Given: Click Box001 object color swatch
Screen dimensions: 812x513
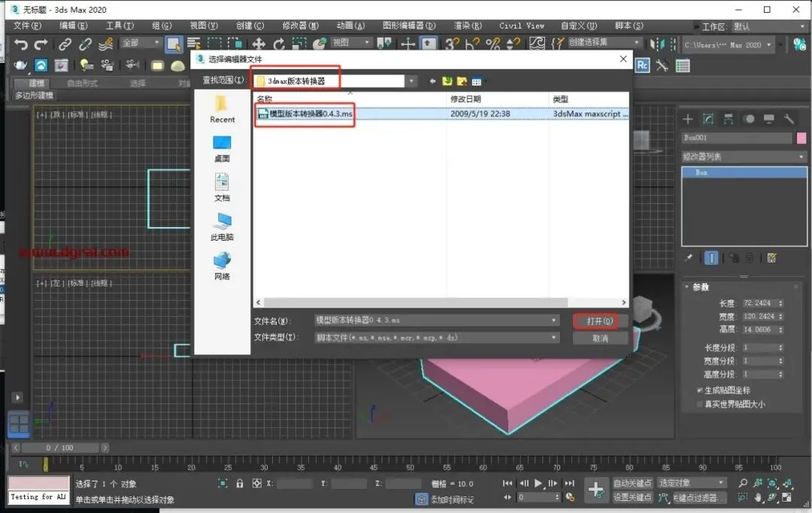Looking at the screenshot, I should pyautogui.click(x=801, y=138).
